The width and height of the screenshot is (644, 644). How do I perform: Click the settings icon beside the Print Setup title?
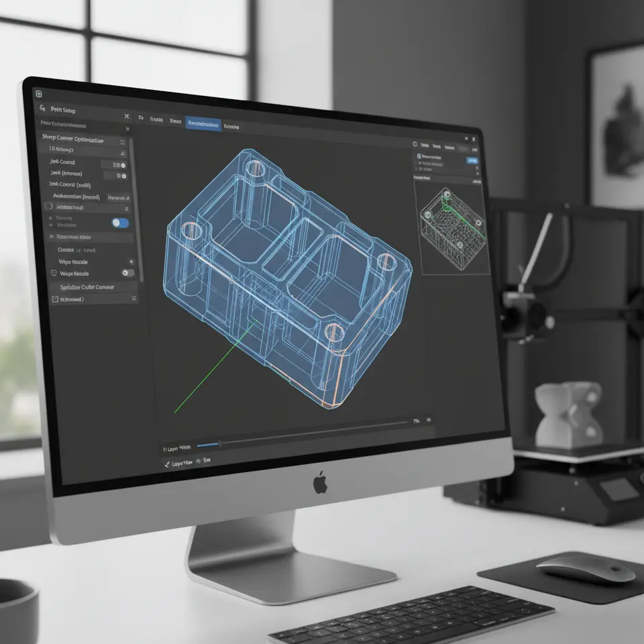42,109
